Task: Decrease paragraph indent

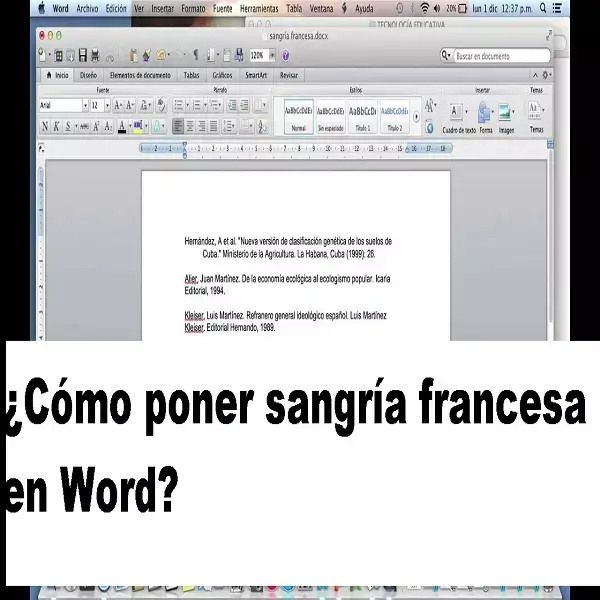Action: tap(232, 105)
